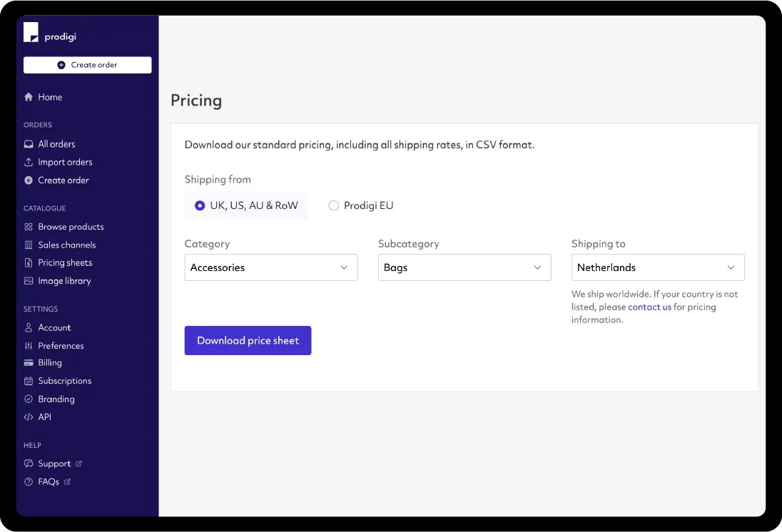The height and width of the screenshot is (532, 782).
Task: Click the external link icon beside Support
Action: pyautogui.click(x=78, y=464)
